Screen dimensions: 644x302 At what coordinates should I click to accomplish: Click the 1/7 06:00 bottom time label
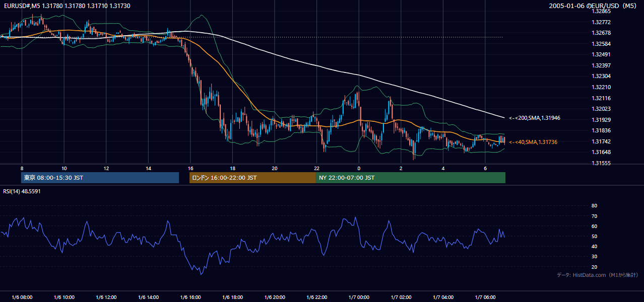tap(485, 297)
